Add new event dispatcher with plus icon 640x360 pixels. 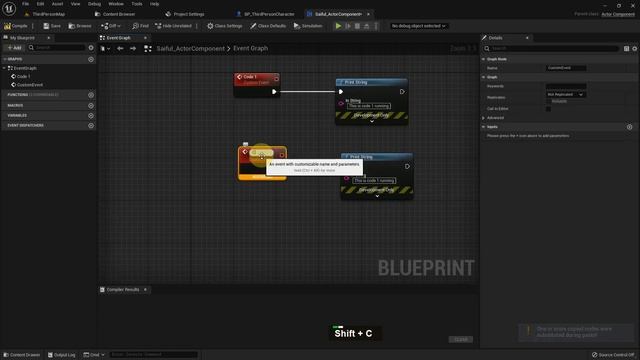[91, 125]
